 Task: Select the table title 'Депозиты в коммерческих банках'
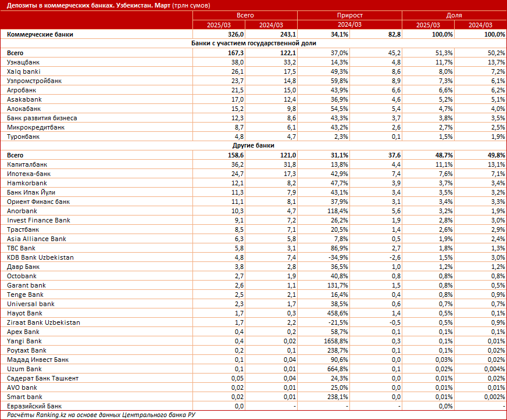pyautogui.click(x=60, y=5)
